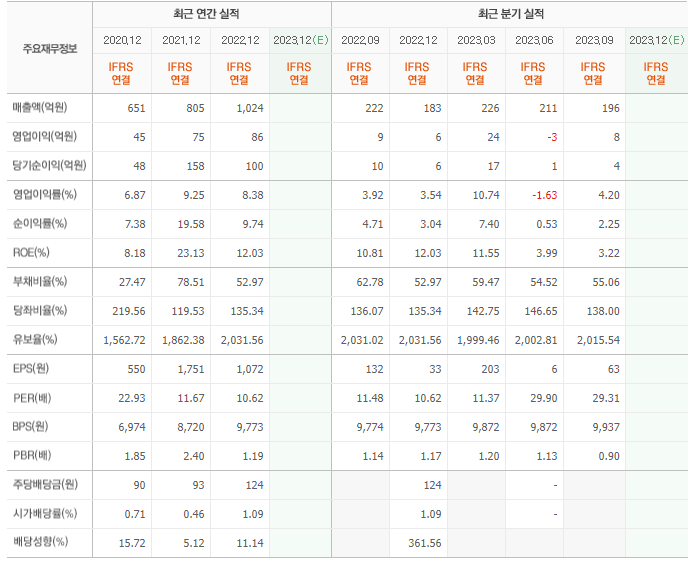Viewport: 699px width, 561px height.
Task: Select the 2020.12 ROE value 8.18
Action: tap(135, 253)
